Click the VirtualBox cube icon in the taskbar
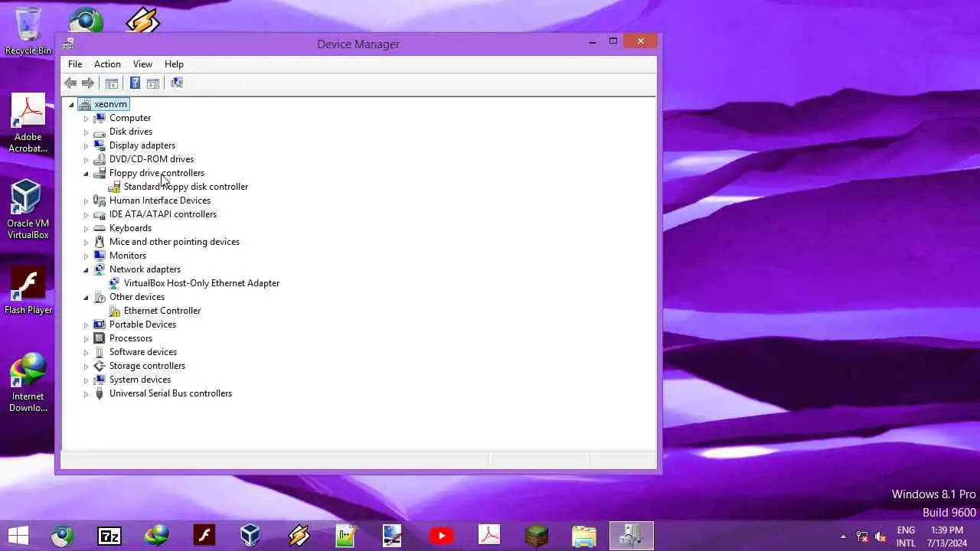 (x=250, y=536)
